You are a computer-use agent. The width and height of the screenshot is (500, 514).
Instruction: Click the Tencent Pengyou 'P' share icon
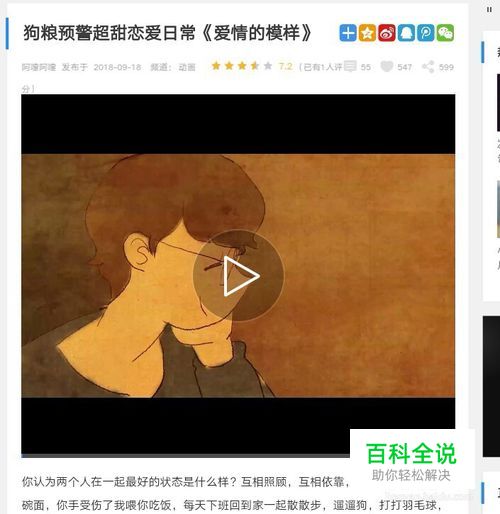coord(426,33)
